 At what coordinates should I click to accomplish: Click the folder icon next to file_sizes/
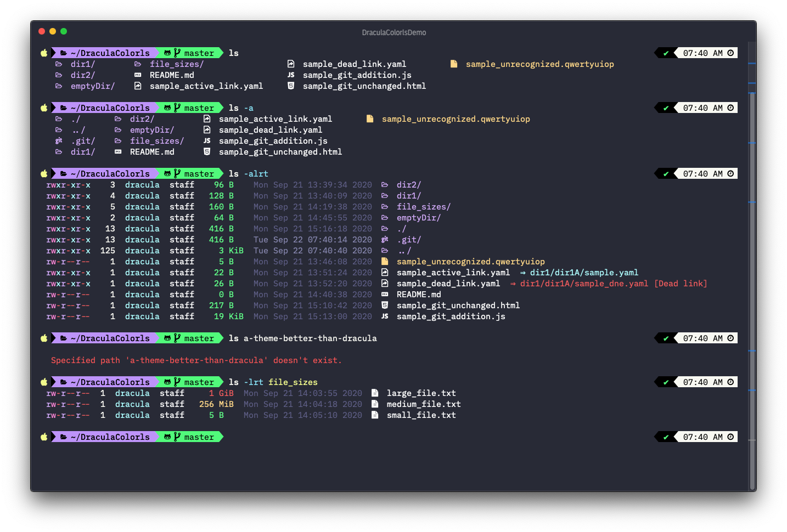[x=137, y=64]
